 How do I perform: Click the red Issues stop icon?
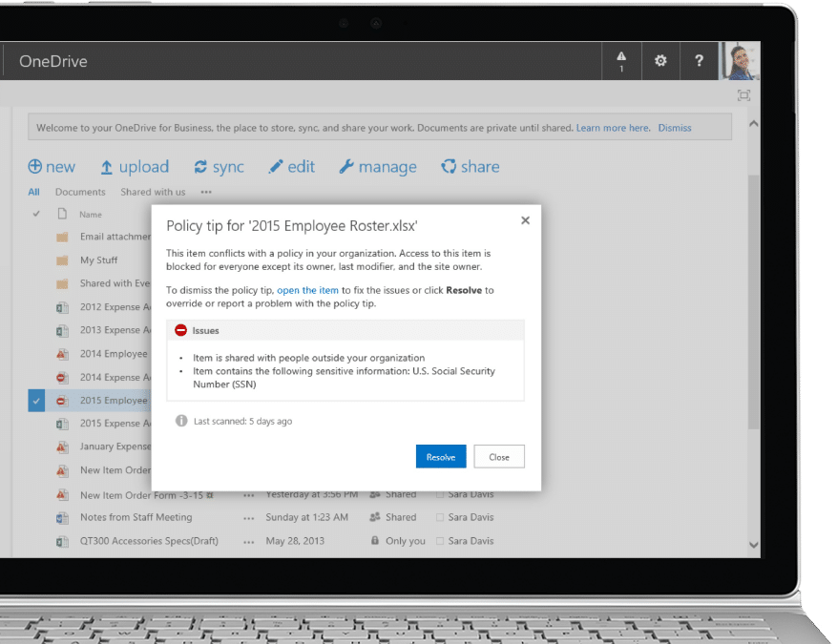click(x=180, y=330)
